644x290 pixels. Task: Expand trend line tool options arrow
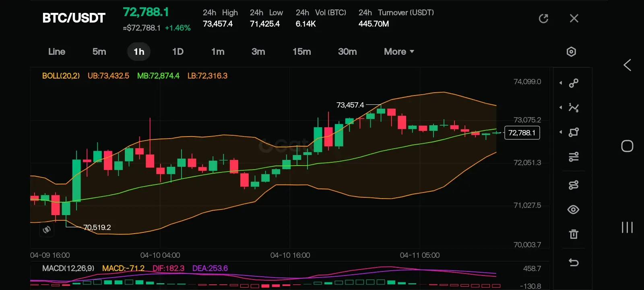point(561,83)
